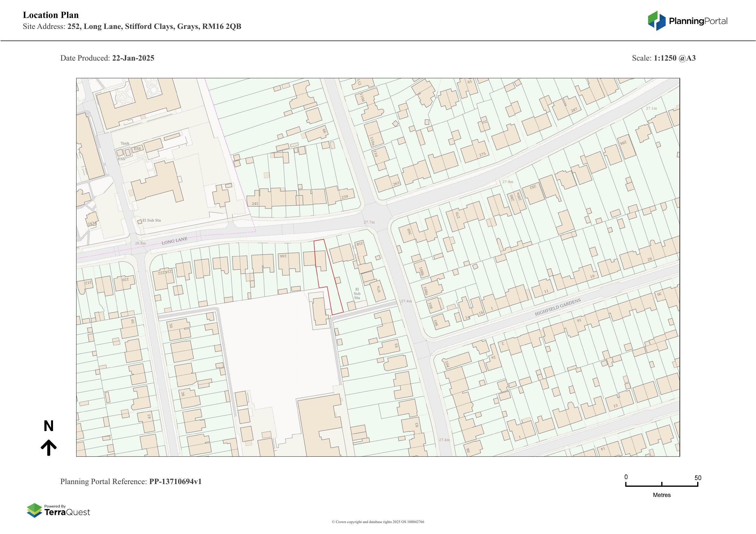The image size is (756, 534).
Task: Click the Location Plan title
Action: click(51, 15)
